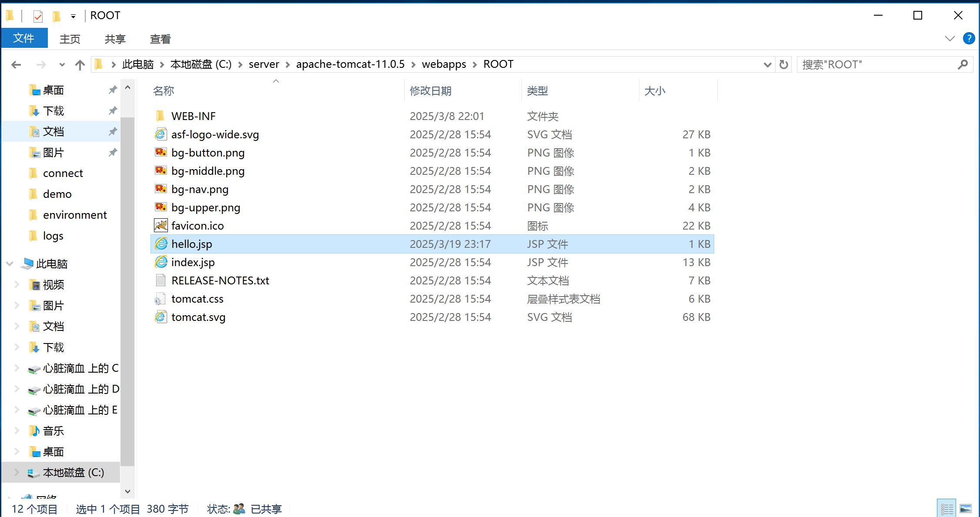Click the Help question mark icon

pyautogui.click(x=969, y=39)
